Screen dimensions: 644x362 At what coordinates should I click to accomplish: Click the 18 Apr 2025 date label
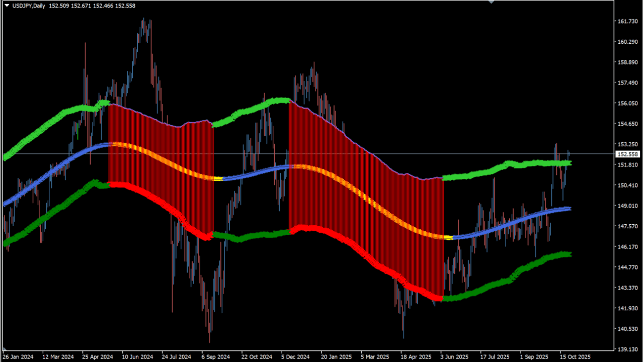(x=415, y=356)
